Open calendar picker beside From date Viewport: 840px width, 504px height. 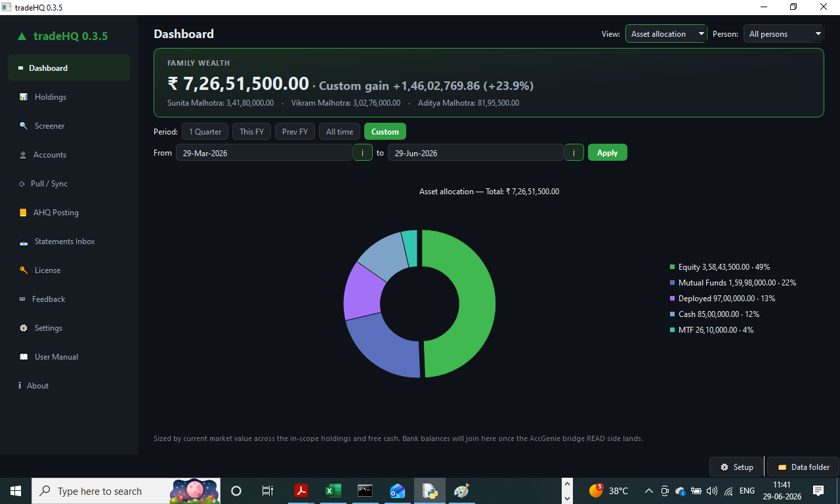(x=363, y=152)
